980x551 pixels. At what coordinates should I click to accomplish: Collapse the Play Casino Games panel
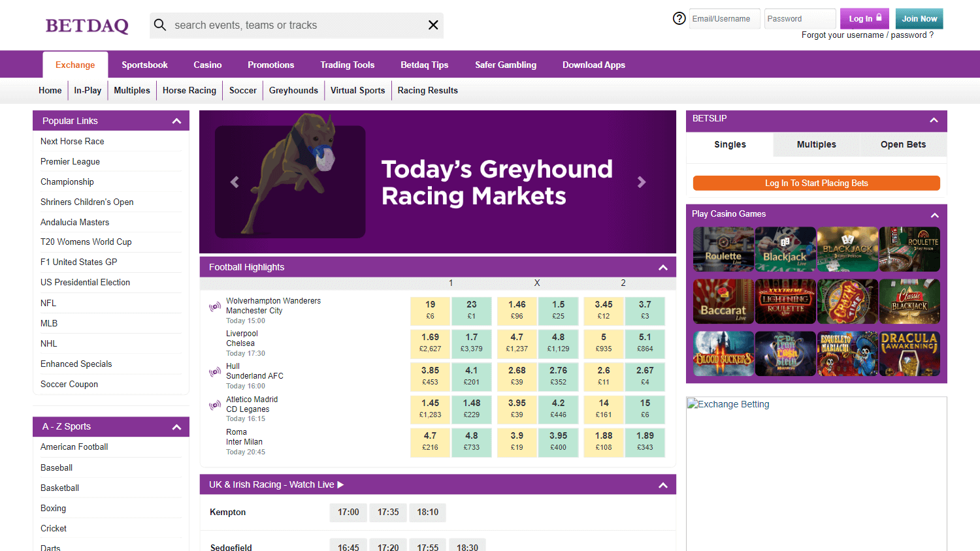[x=935, y=215]
